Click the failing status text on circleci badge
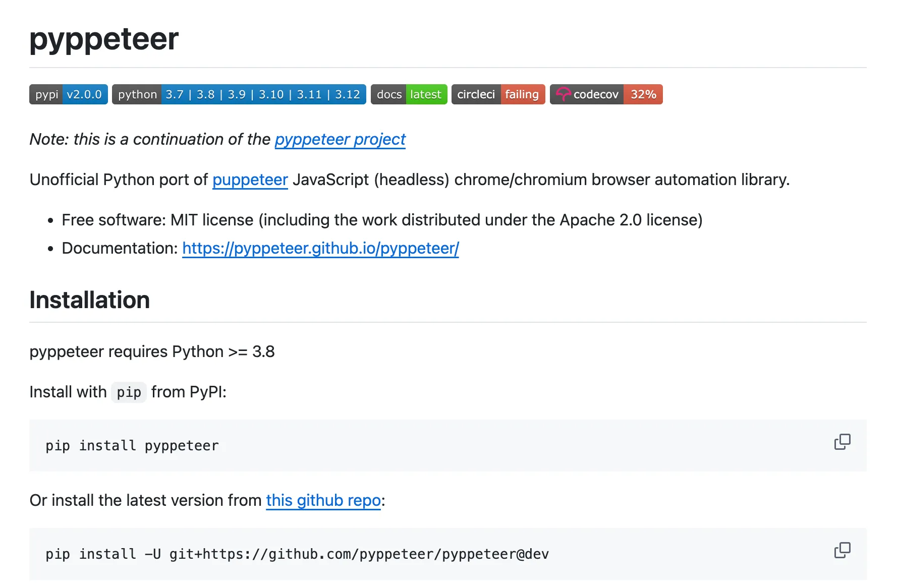The height and width of the screenshot is (588, 897). point(522,94)
